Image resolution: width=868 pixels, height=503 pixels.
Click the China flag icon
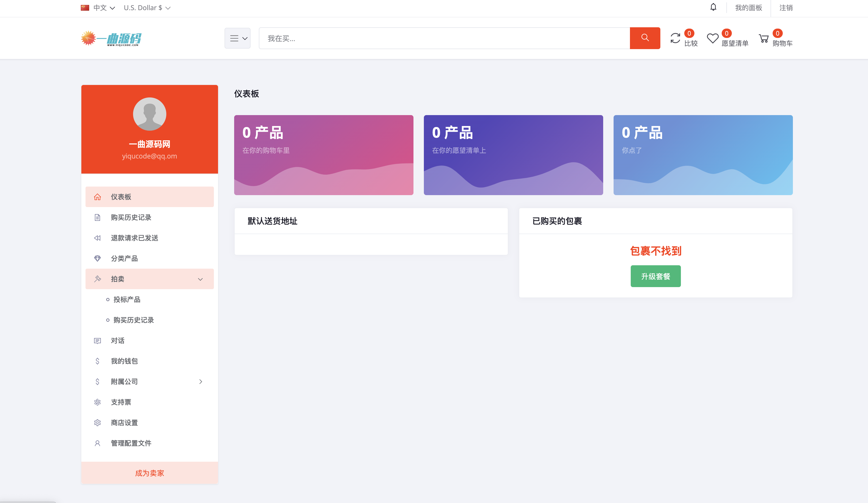pyautogui.click(x=85, y=8)
